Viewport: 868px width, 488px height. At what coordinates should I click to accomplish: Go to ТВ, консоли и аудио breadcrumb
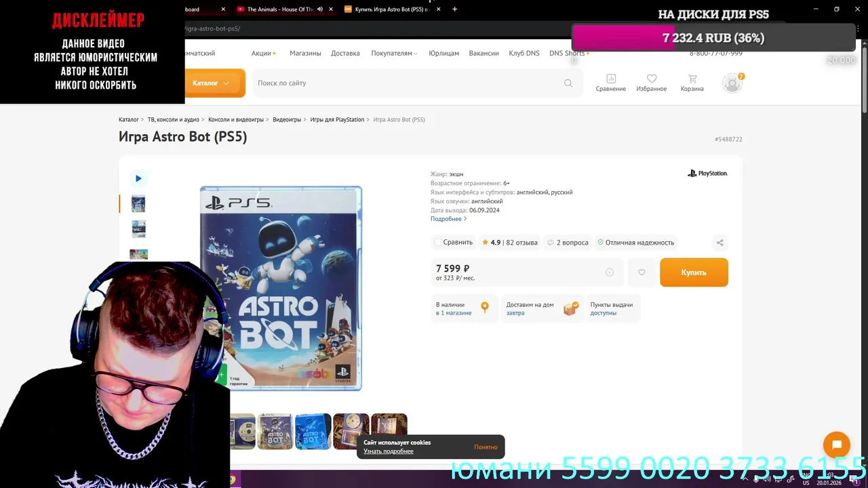(x=174, y=119)
